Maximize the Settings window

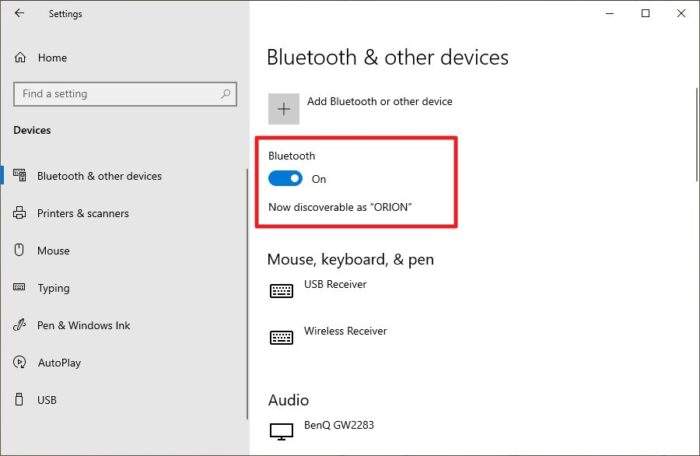pyautogui.click(x=646, y=13)
